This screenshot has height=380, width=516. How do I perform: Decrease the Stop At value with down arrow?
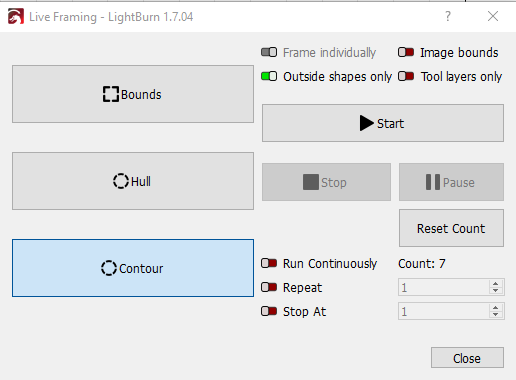click(496, 315)
